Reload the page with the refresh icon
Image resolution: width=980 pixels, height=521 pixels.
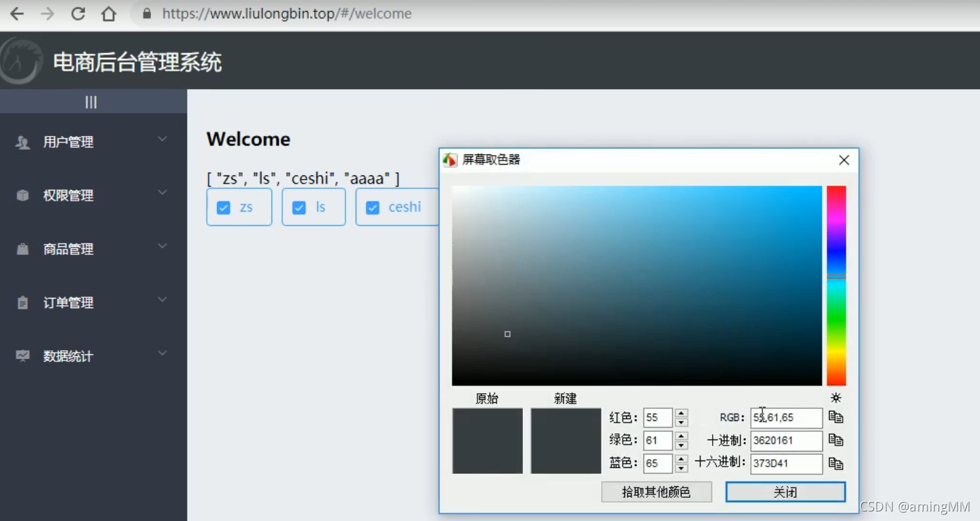tap(78, 14)
